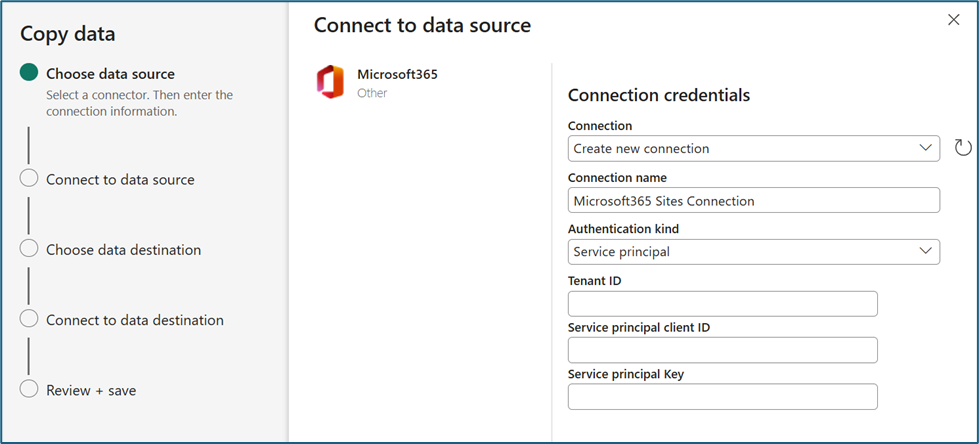Viewport: 979px width, 444px height.
Task: Click the Service principal client ID field
Action: click(722, 350)
